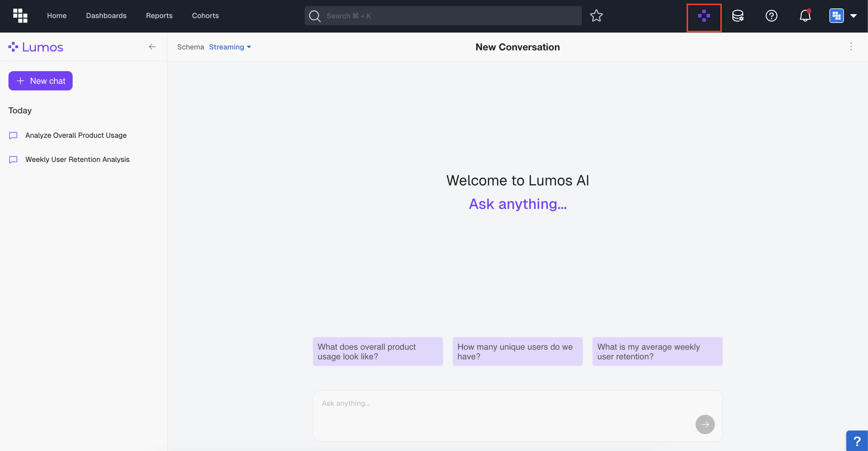
Task: Choose 'How many unique users do we have?' prompt
Action: [517, 352]
